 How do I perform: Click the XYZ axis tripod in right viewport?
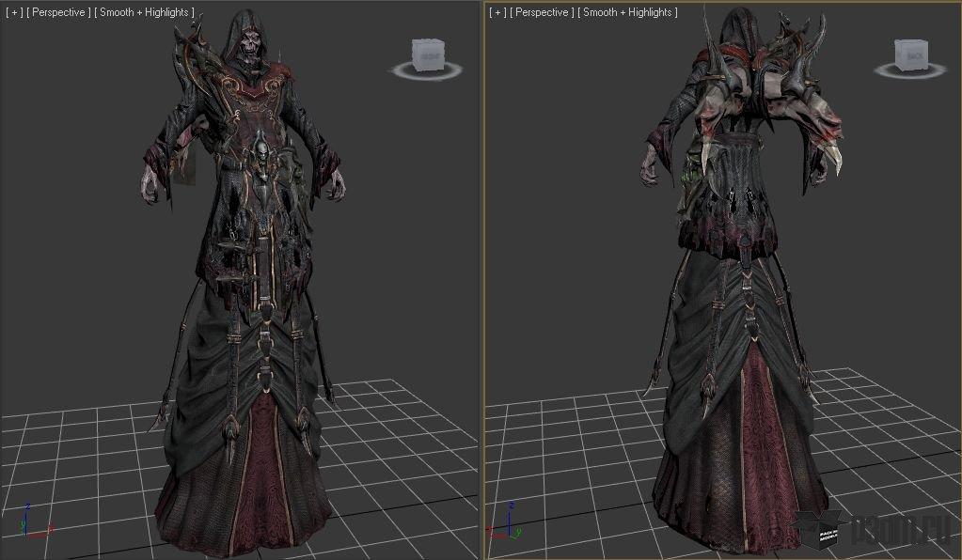tap(507, 521)
